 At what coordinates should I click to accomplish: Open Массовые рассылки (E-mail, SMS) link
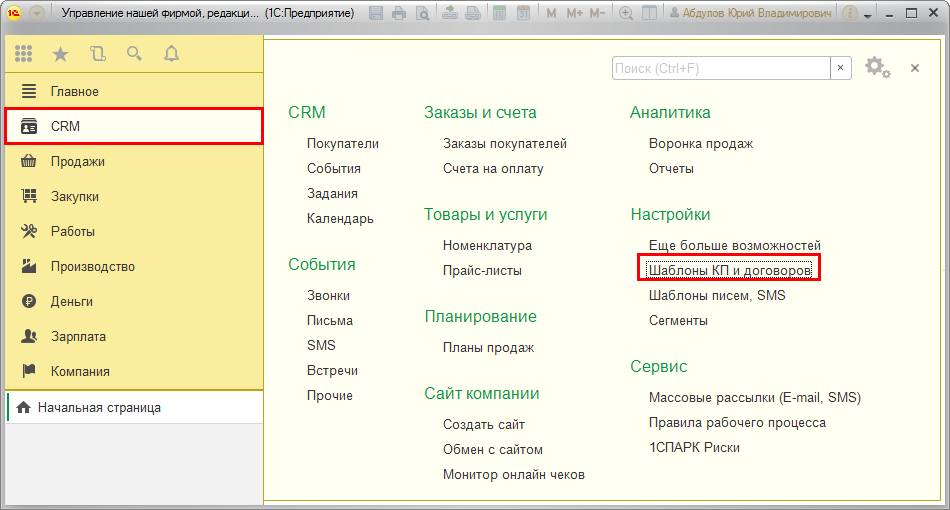click(754, 397)
